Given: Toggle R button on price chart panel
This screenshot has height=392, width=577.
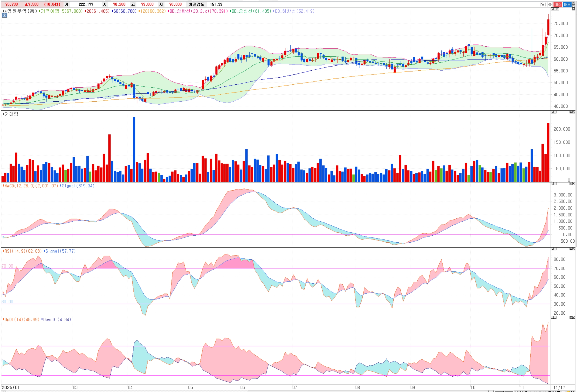Looking at the screenshot, I should pos(558,9).
